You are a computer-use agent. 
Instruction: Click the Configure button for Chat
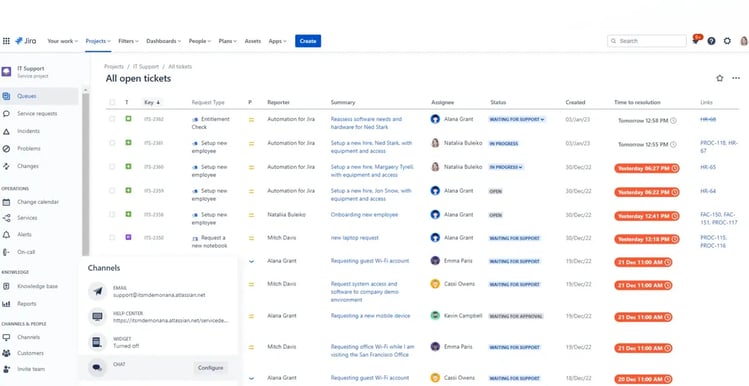[211, 368]
